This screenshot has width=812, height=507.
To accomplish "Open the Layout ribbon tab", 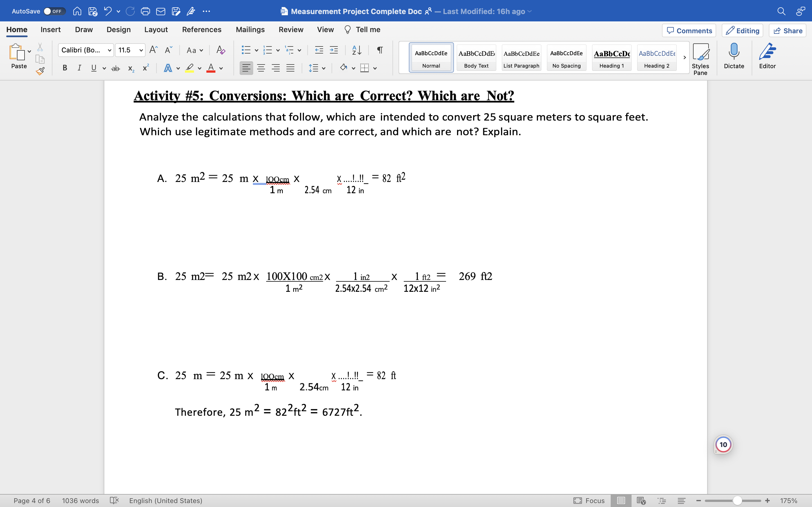I will click(x=156, y=30).
